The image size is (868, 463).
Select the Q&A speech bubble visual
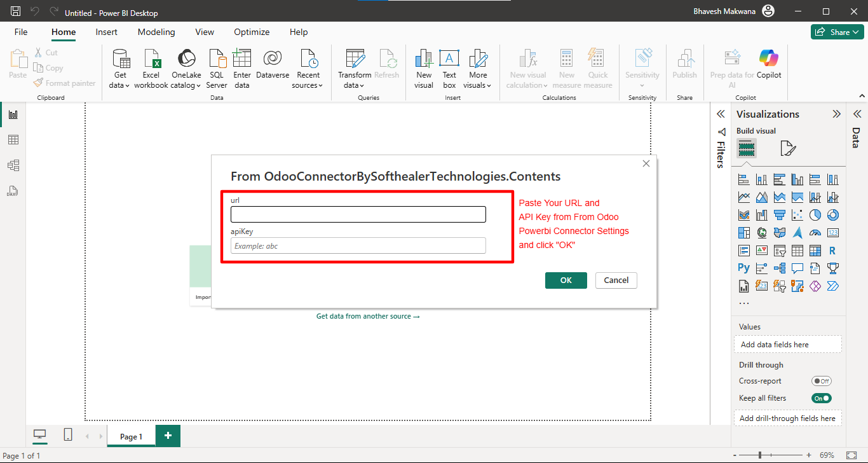(797, 268)
